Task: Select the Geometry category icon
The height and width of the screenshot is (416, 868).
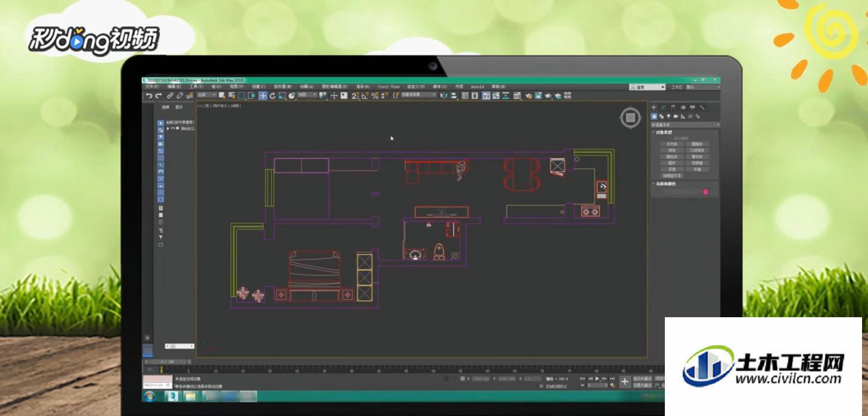Action: point(654,116)
